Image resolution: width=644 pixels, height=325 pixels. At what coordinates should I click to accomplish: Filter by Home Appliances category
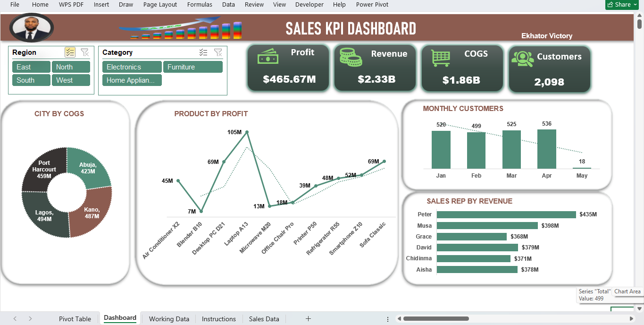[132, 80]
